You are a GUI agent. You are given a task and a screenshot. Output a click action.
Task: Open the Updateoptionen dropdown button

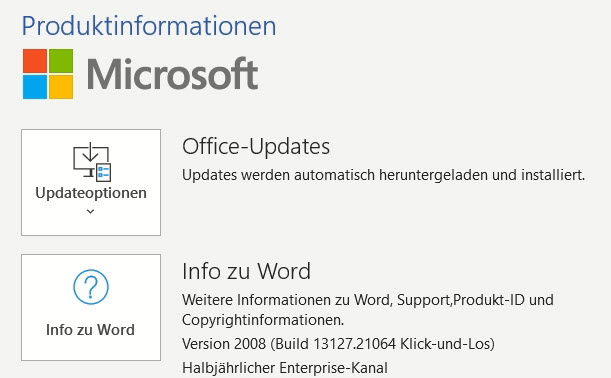pyautogui.click(x=91, y=182)
